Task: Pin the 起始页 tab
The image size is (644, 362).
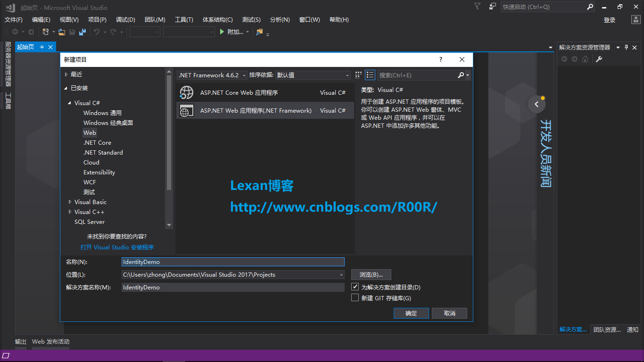Action: tap(41, 47)
